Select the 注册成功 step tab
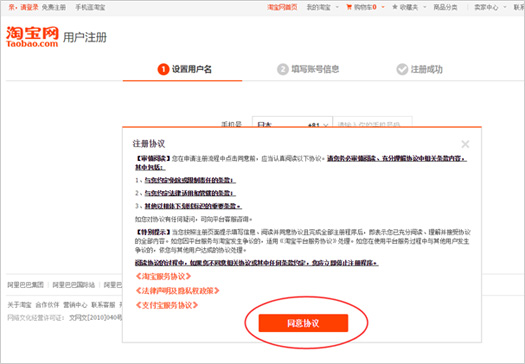 420,69
